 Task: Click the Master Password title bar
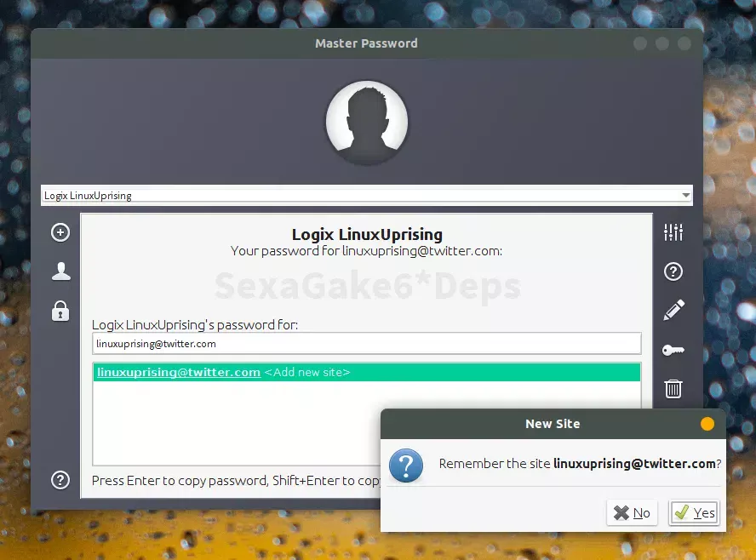tap(366, 43)
